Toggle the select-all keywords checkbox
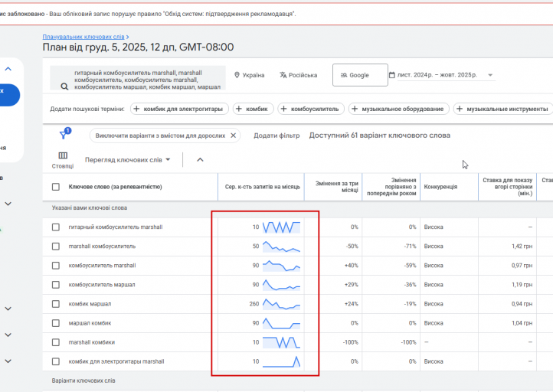 click(x=56, y=187)
